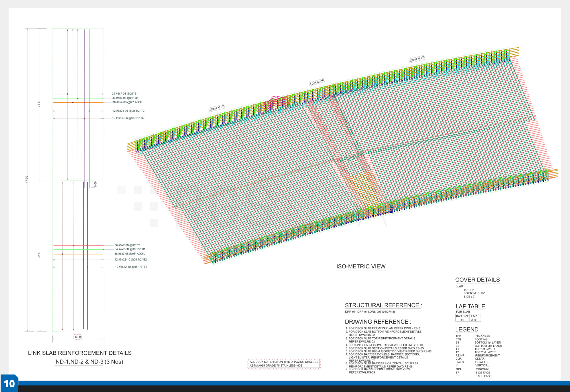Click the blue page number 10 badge
Image resolution: width=570 pixels, height=392 pixels.
pyautogui.click(x=9, y=383)
